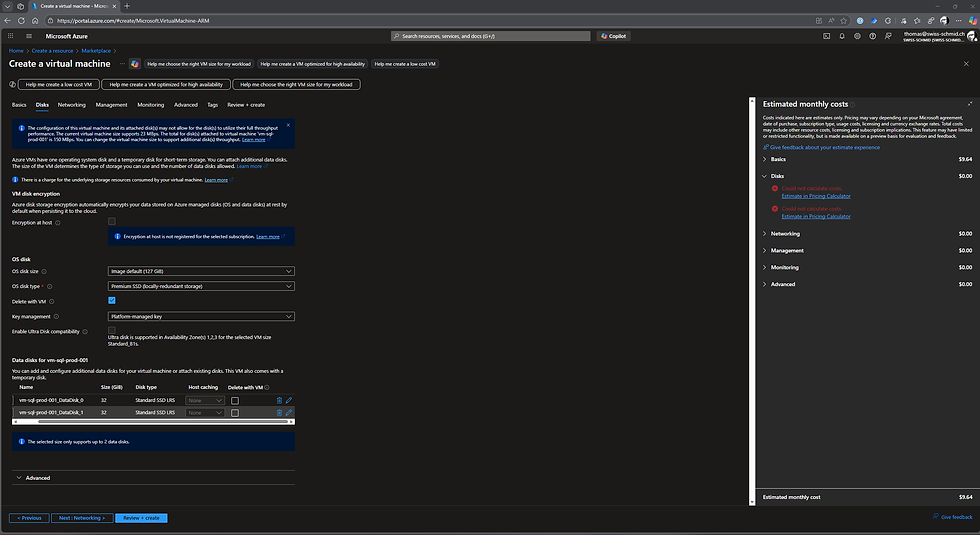Expand the Advanced section below data disks
Viewport: 980px width, 535px height.
pyautogui.click(x=153, y=478)
